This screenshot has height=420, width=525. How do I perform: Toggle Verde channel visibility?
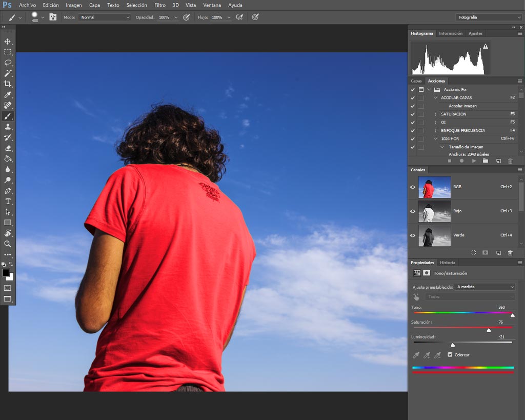[x=413, y=235]
